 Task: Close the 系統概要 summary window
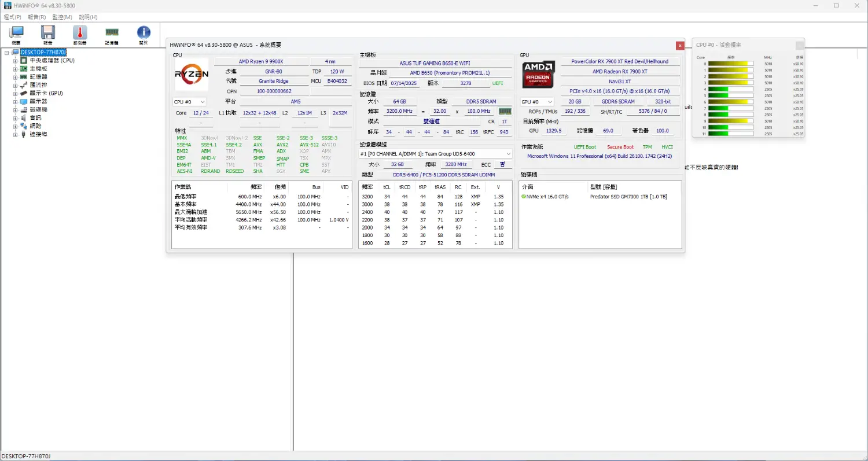tap(680, 45)
